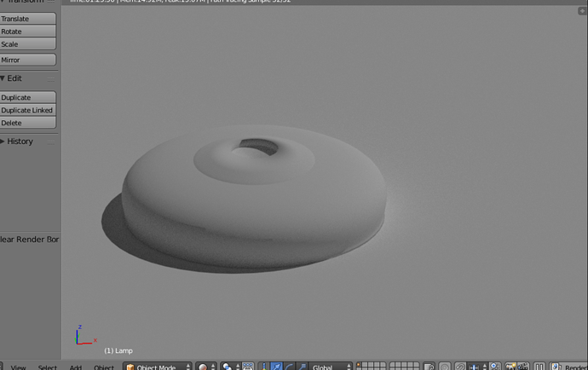
Task: Click the OpenGL render image camera icon
Action: pyautogui.click(x=510, y=367)
